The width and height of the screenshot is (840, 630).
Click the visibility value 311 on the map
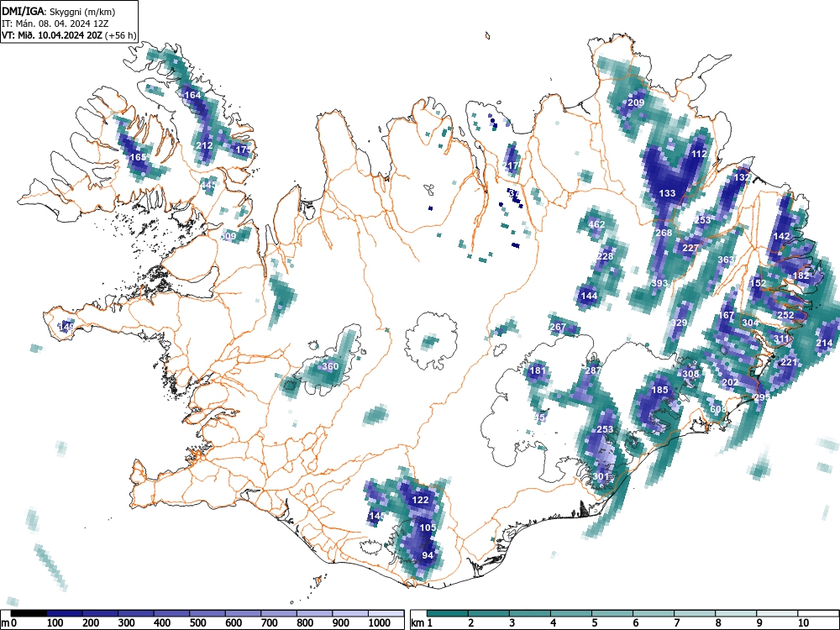[x=781, y=339]
